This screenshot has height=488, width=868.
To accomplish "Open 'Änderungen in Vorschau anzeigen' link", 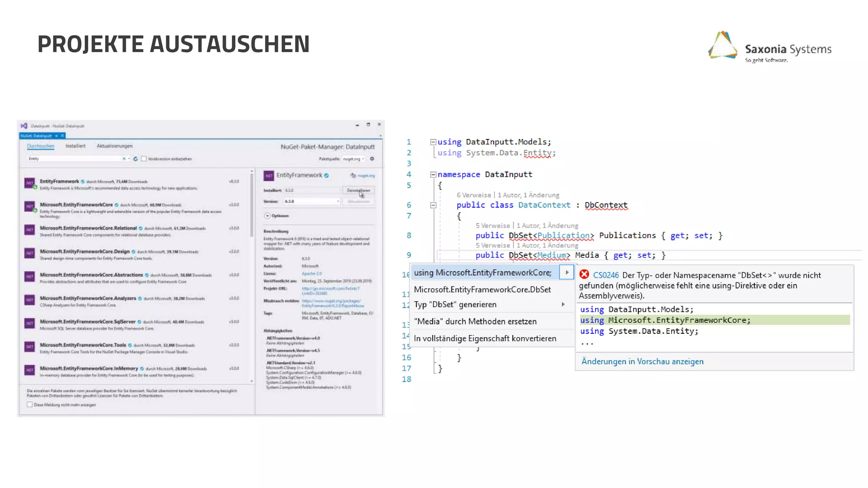I will pyautogui.click(x=642, y=361).
